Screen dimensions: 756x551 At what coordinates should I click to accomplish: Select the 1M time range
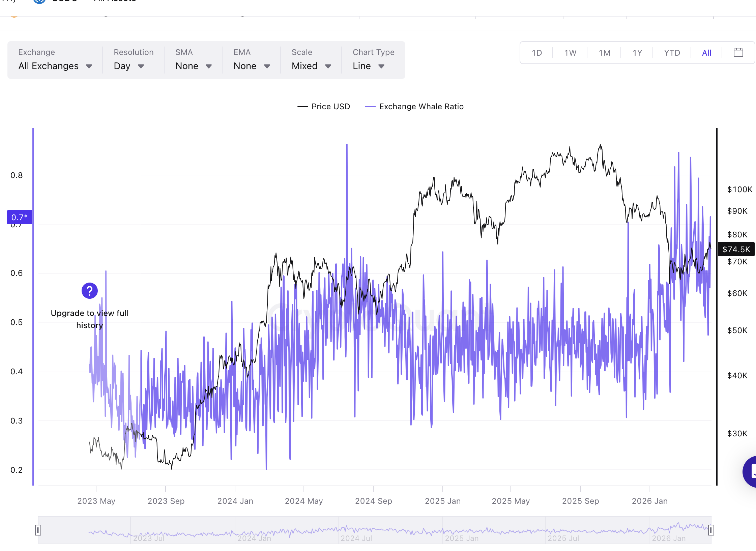click(604, 53)
